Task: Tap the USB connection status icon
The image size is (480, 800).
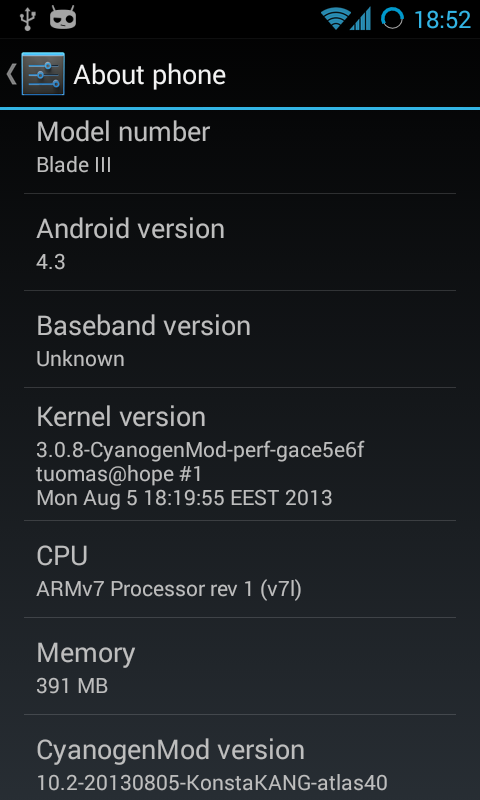Action: 26,19
